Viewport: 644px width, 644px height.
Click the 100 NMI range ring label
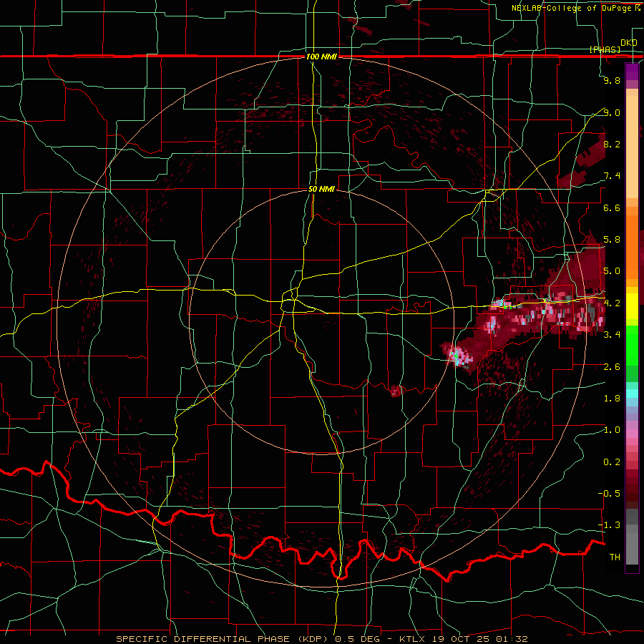click(321, 57)
